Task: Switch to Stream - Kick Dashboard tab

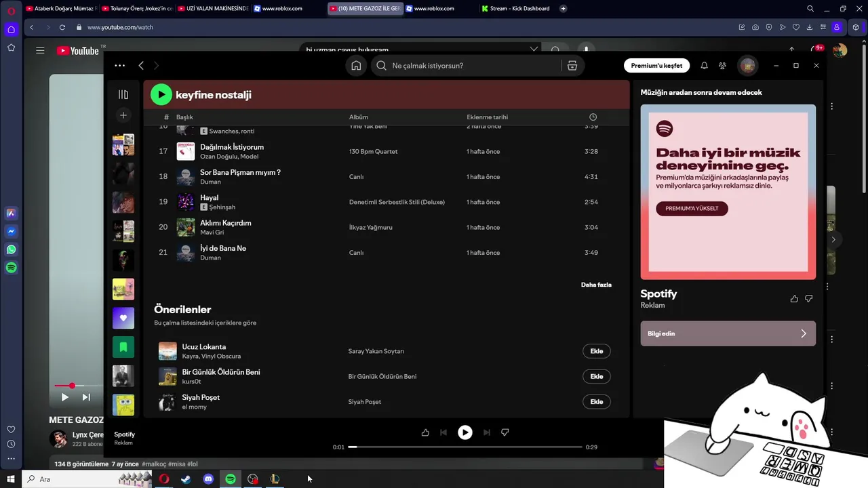Action: click(x=515, y=9)
